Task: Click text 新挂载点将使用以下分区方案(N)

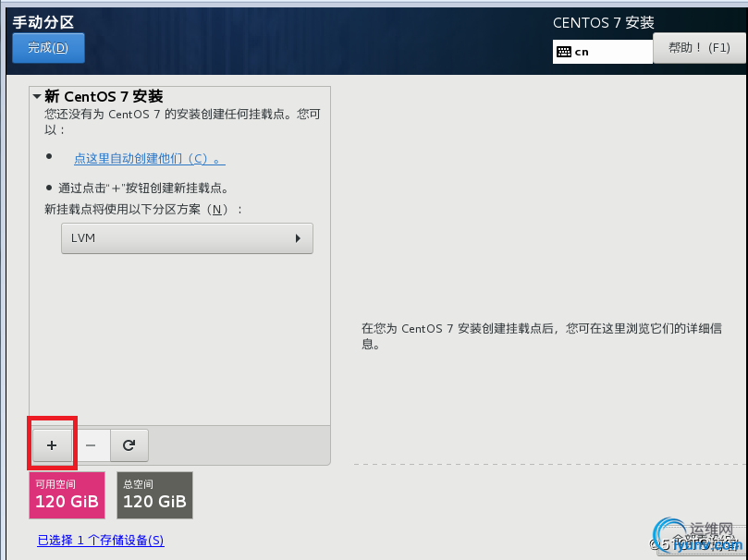Action: pos(143,209)
